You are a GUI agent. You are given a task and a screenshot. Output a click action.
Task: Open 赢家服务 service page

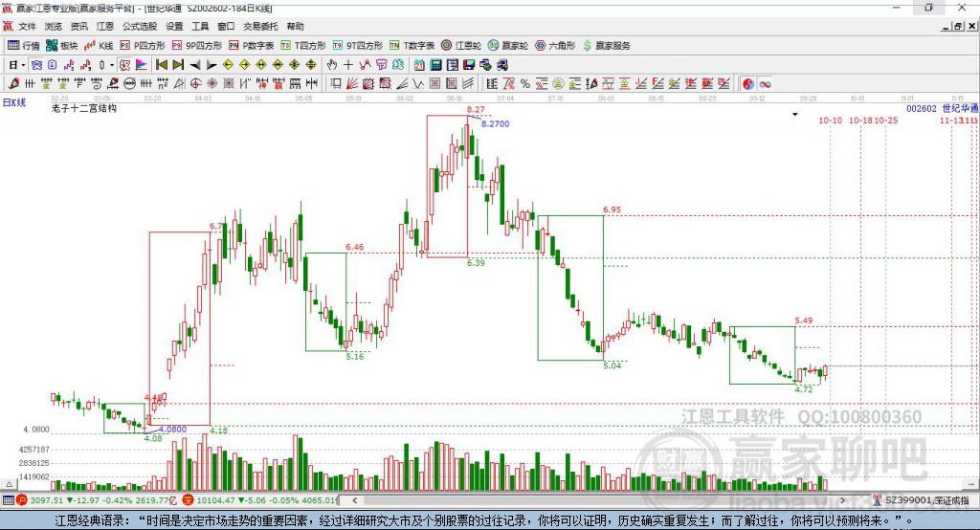pos(607,46)
